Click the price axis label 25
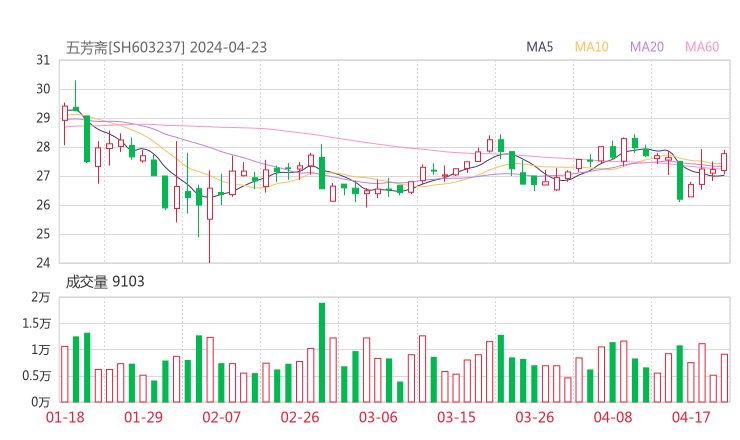Image resolution: width=740 pixels, height=440 pixels. [x=43, y=234]
